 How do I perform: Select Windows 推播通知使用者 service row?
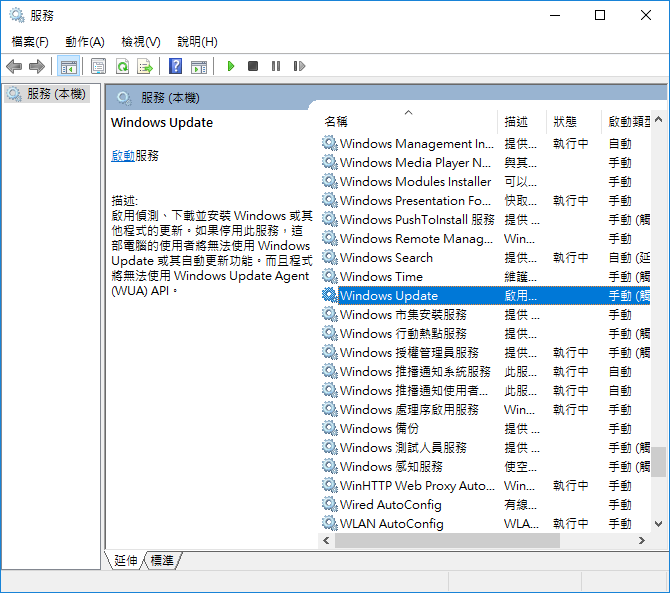click(486, 391)
